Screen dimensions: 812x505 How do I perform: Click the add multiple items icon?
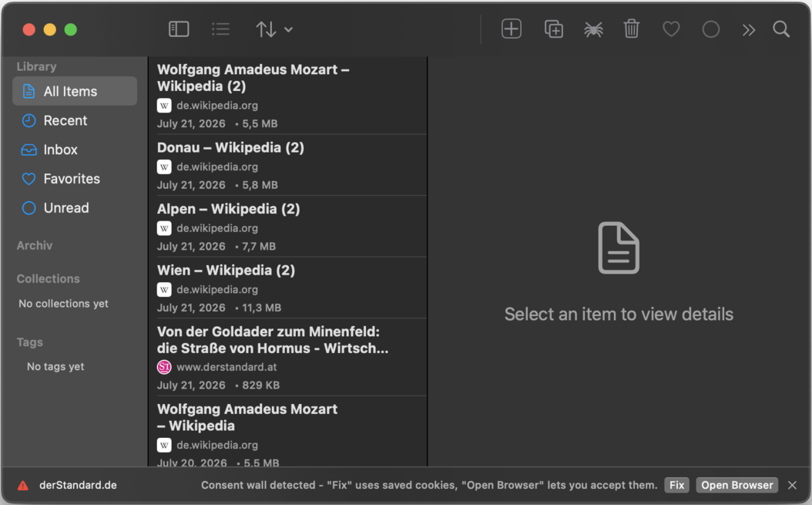(x=554, y=29)
